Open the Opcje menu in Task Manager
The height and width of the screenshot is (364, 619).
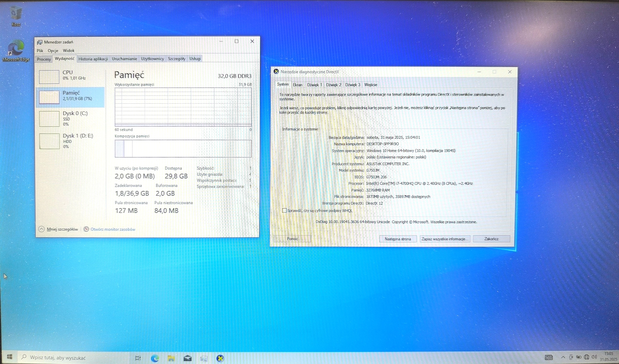53,51
